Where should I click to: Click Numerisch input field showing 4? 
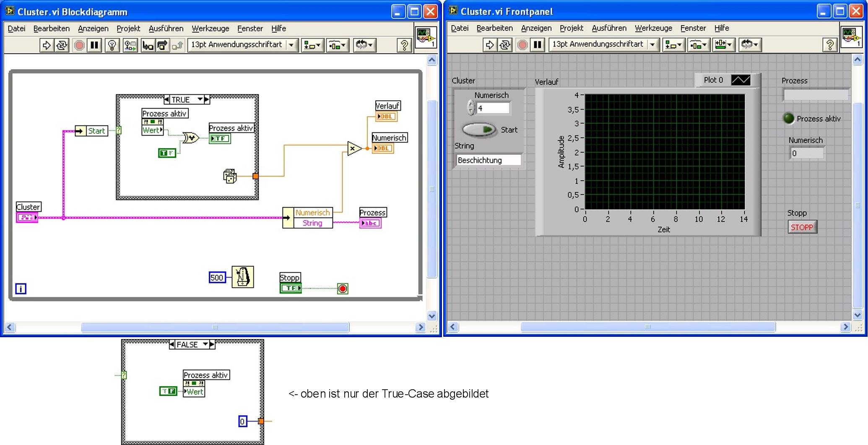(x=493, y=108)
